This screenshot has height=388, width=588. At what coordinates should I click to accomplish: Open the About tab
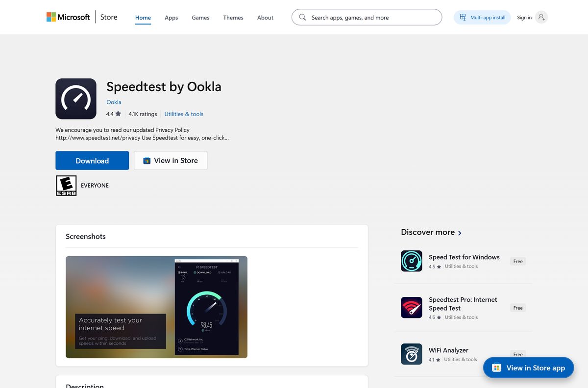265,18
